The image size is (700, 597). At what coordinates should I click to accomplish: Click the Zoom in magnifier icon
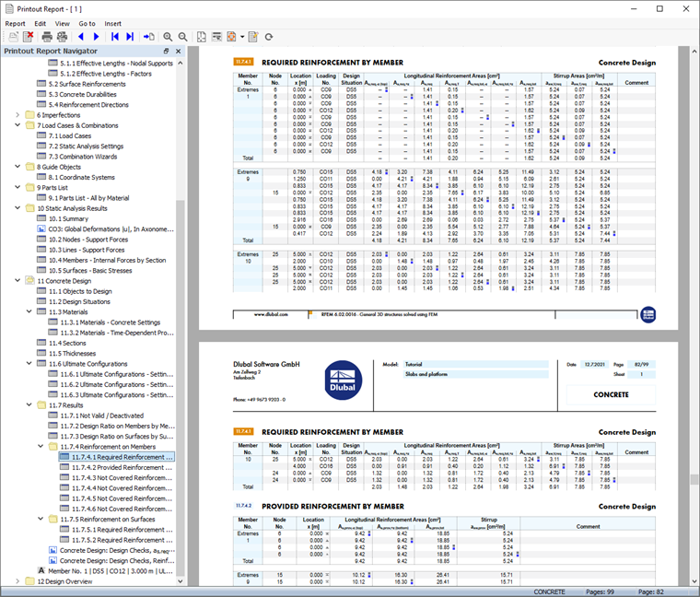point(166,37)
